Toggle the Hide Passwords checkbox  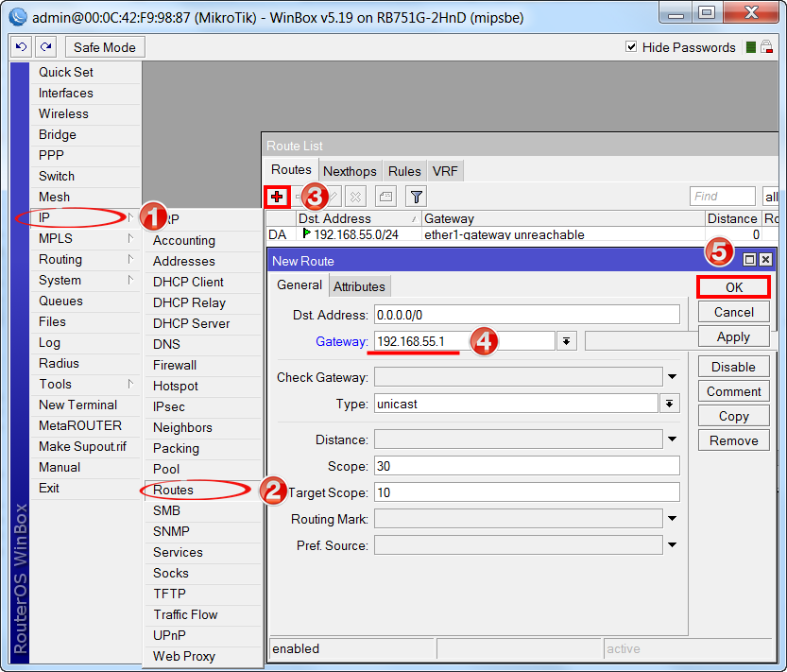[x=632, y=47]
